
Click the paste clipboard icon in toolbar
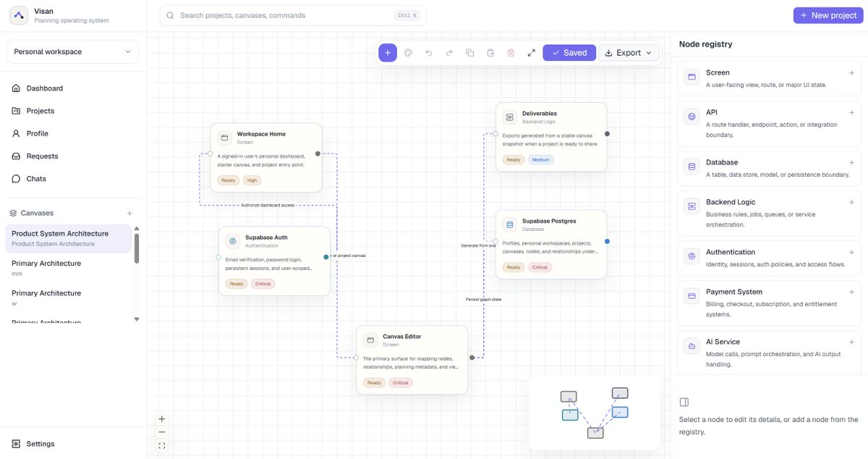click(490, 53)
